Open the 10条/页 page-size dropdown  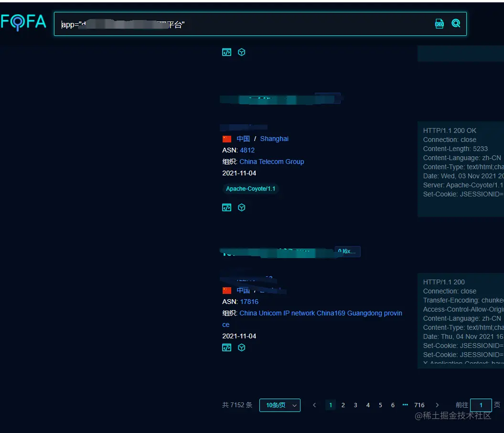(x=280, y=405)
